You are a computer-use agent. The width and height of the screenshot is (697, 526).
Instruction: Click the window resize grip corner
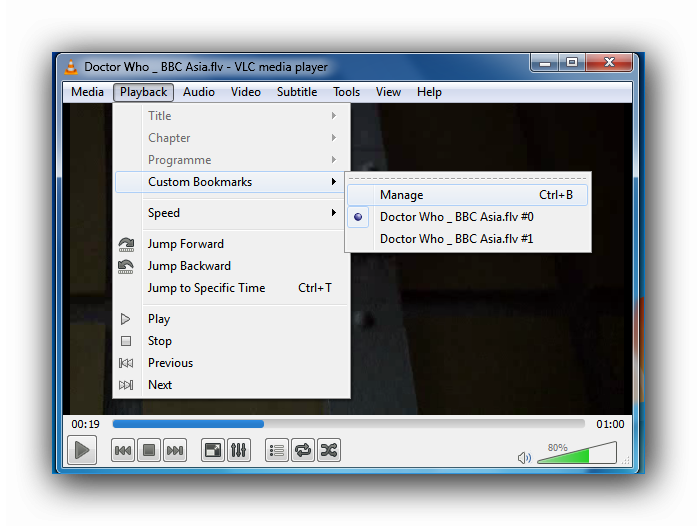click(x=626, y=461)
